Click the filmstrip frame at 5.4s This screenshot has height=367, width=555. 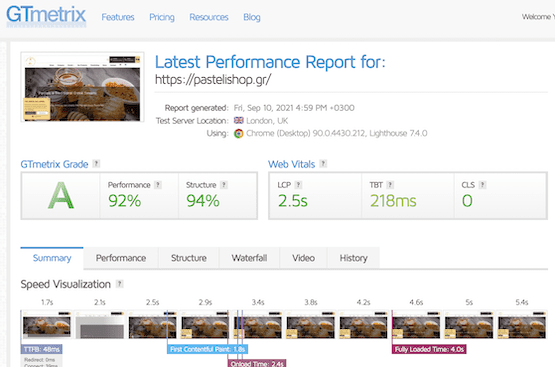[522, 325]
